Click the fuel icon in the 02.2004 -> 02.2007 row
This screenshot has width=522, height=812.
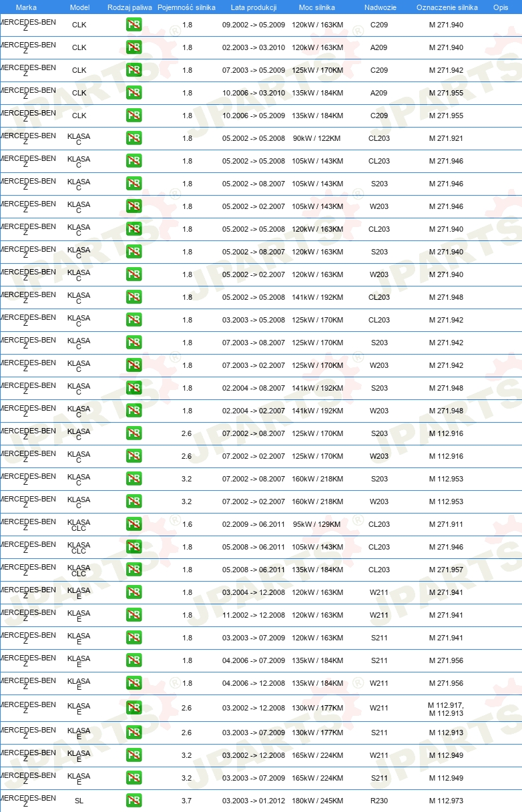134,411
